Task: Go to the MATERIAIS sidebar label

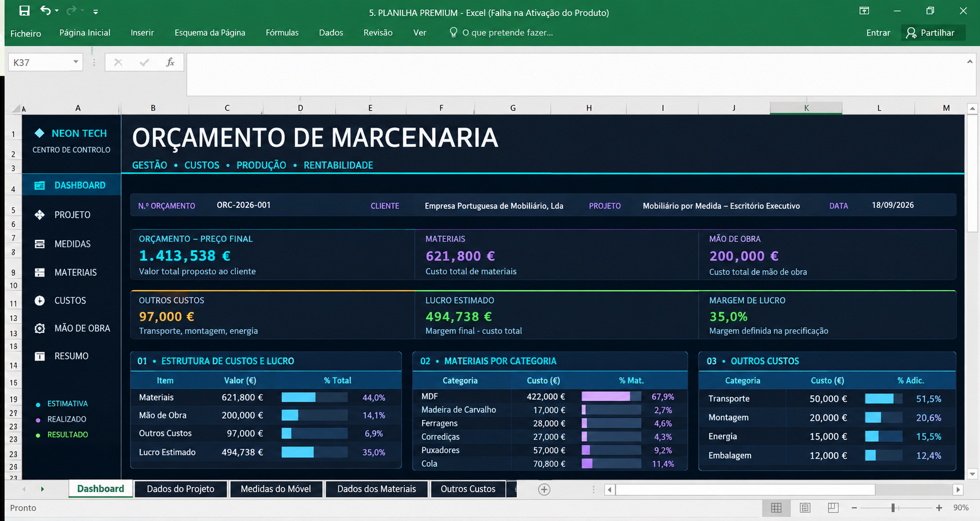Action: 76,272
